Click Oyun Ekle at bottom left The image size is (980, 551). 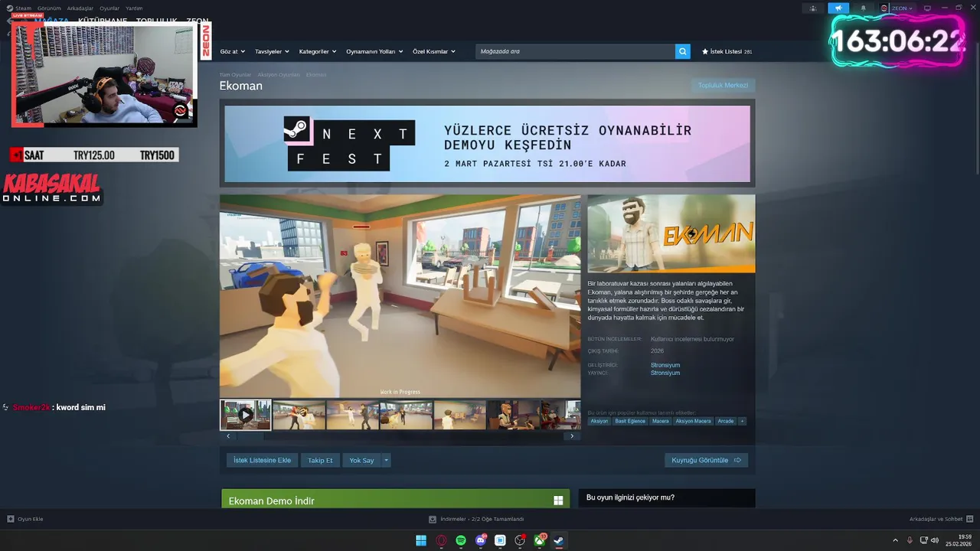(x=25, y=519)
